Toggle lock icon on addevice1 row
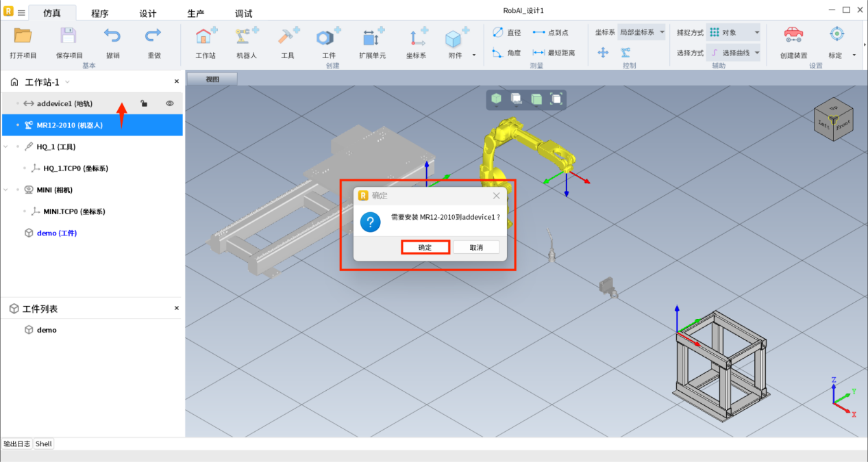Image resolution: width=868 pixels, height=462 pixels. (x=144, y=103)
